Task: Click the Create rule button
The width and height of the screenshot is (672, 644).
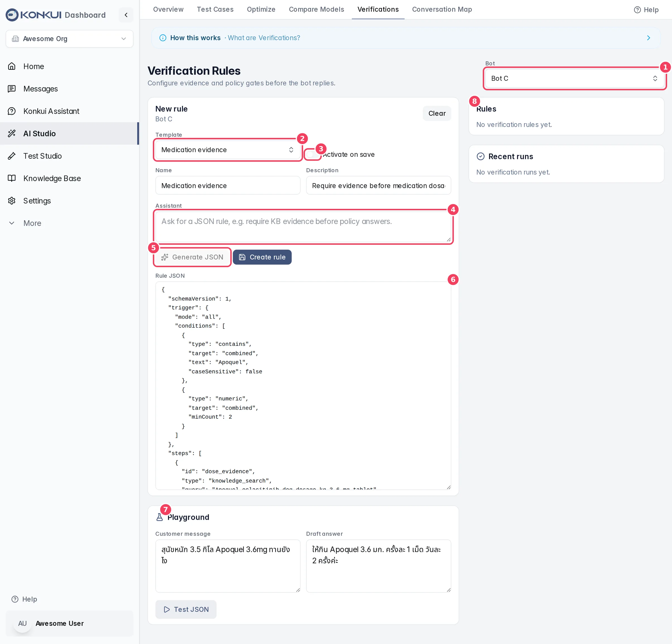Action: point(262,257)
